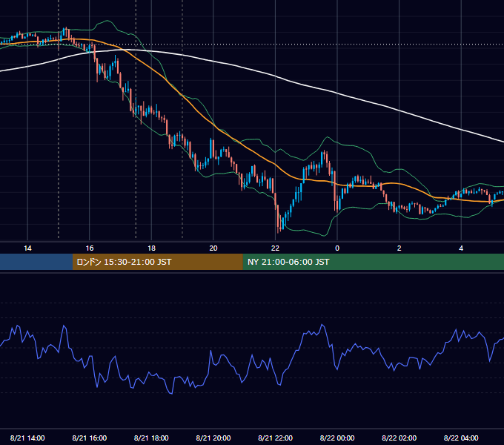Click the 8/22 04:00 date label

(461, 438)
